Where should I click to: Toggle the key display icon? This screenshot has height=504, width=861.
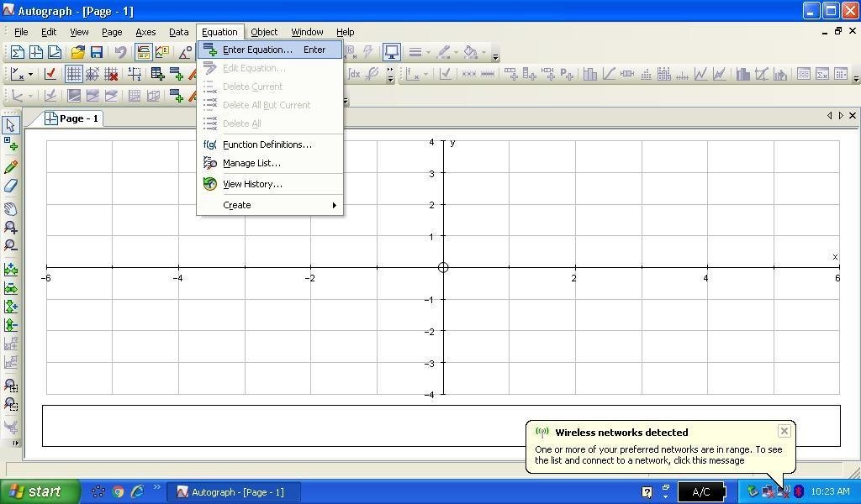(162, 52)
